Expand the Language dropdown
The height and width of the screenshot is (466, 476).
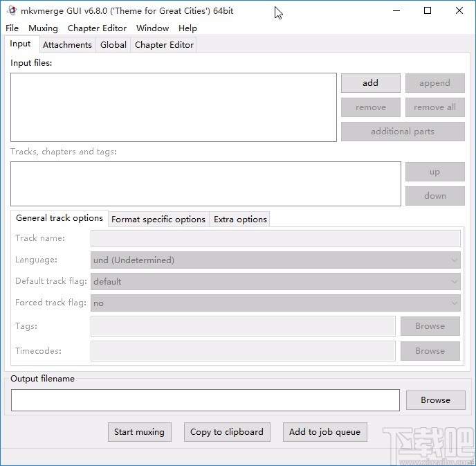click(275, 260)
